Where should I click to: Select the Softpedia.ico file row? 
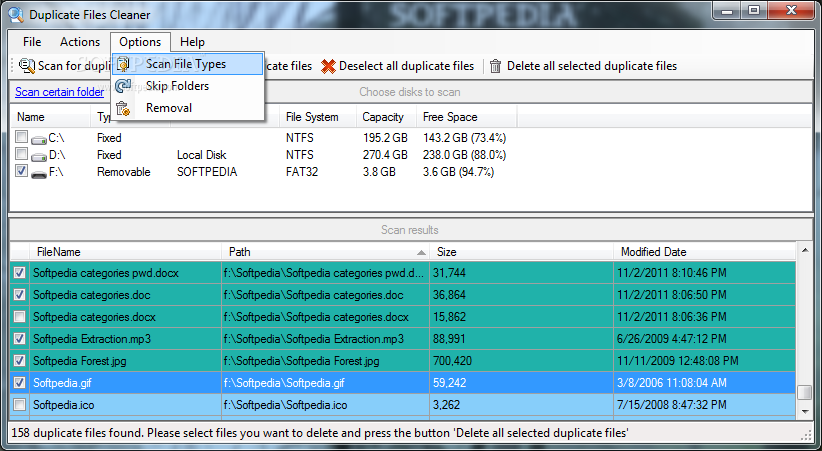pyautogui.click(x=403, y=405)
